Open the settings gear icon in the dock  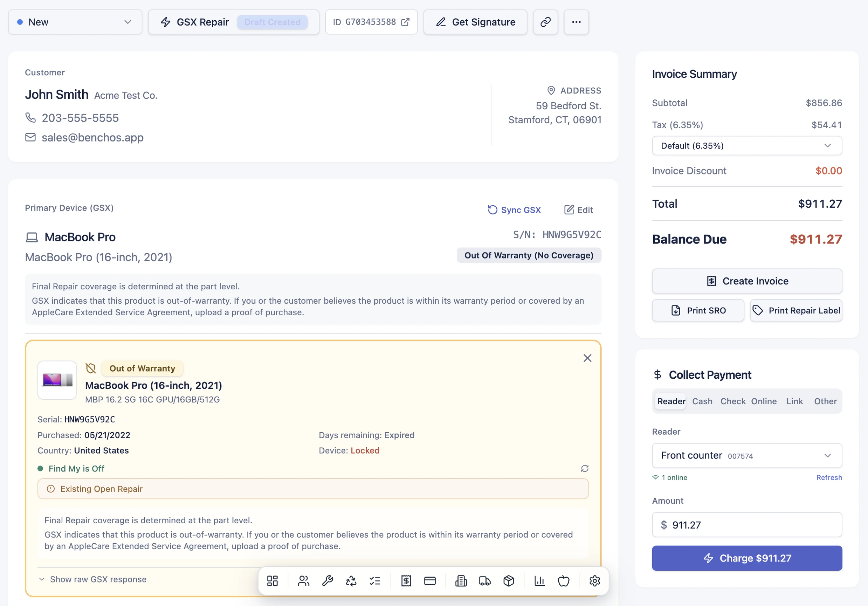coord(595,581)
